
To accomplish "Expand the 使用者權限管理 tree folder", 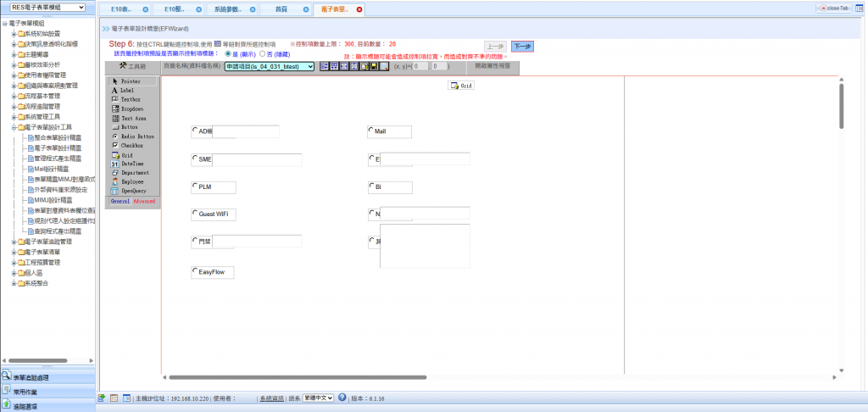I will tap(14, 75).
